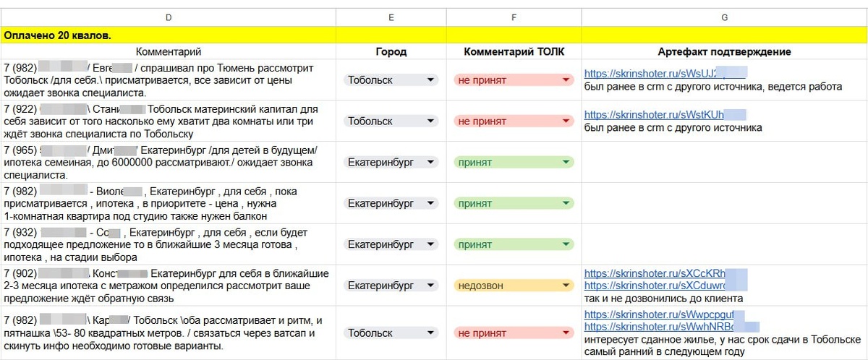Viewport: 868px width, 360px height.
Task: Click the 'Комментарий ТОЛК' header cell
Action: tap(514, 52)
